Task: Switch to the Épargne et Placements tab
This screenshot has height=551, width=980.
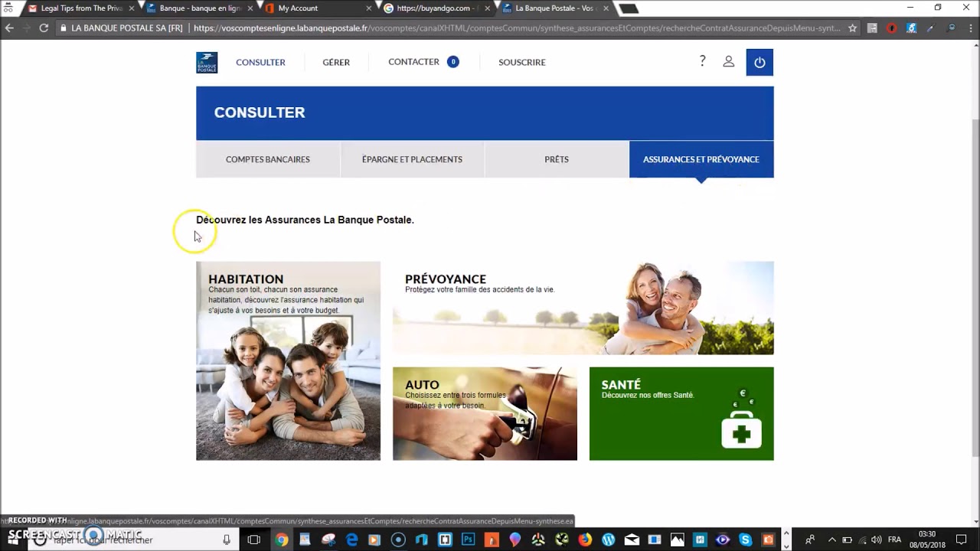Action: tap(412, 159)
